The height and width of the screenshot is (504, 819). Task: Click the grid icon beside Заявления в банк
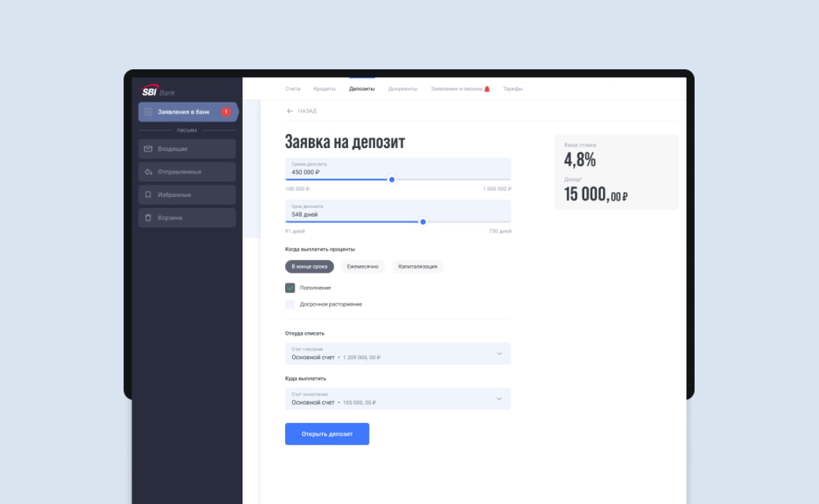tap(148, 112)
